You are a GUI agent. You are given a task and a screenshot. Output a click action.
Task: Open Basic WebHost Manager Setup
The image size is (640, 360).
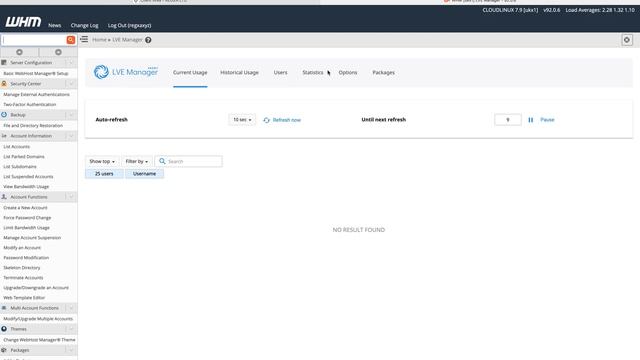pos(36,73)
